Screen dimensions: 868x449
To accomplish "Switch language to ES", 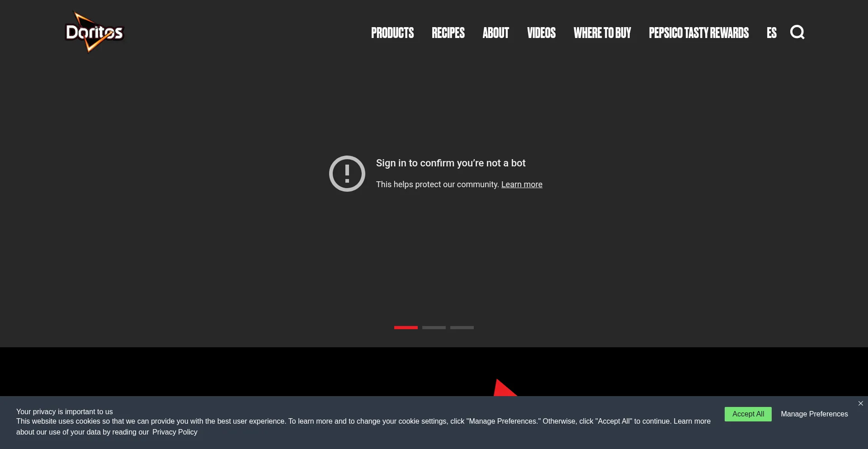I will (x=772, y=33).
